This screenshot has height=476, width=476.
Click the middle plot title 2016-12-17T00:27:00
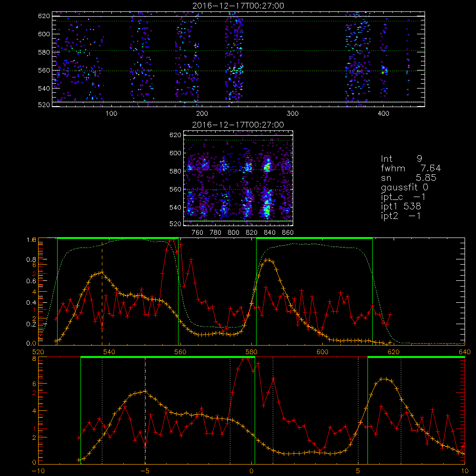pyautogui.click(x=238, y=125)
